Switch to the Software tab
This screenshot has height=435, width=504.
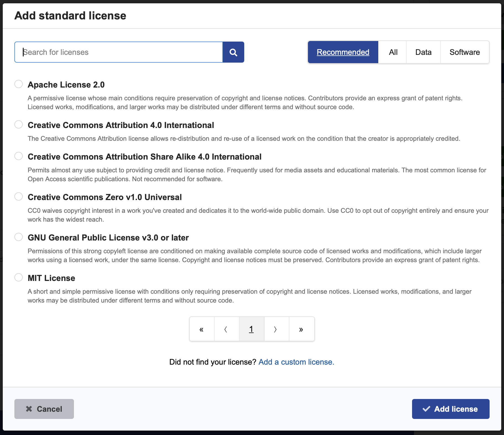(x=465, y=52)
